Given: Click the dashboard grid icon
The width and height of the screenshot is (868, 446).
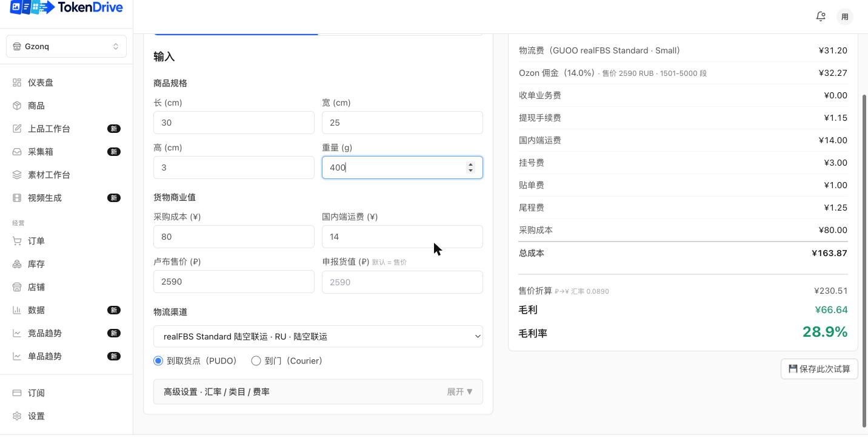Looking at the screenshot, I should (x=17, y=83).
